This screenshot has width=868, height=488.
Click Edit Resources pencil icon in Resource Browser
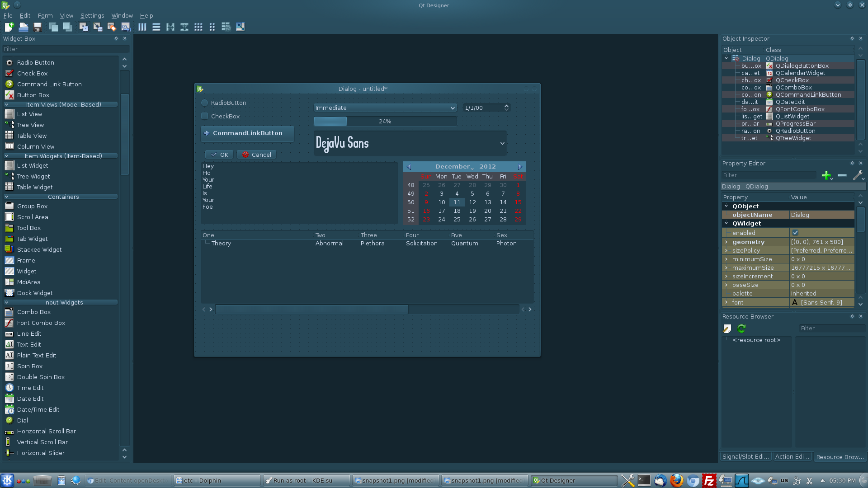727,328
